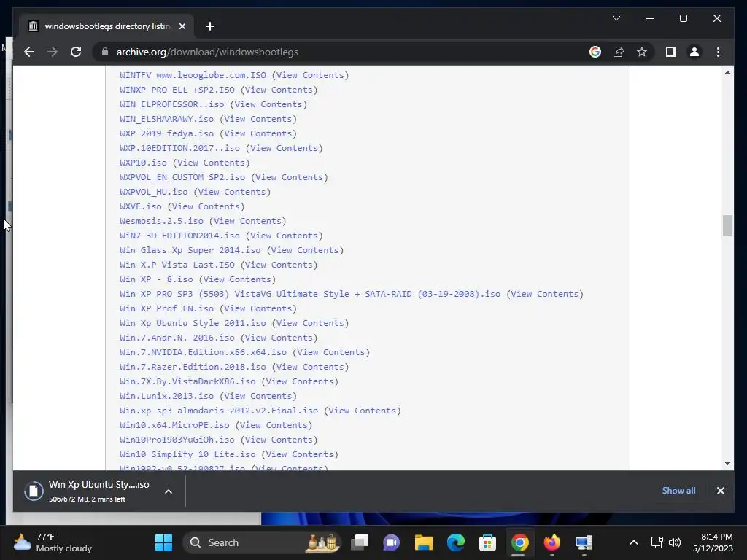Open the weather widget showing 77°F
The width and height of the screenshot is (747, 560).
53,542
